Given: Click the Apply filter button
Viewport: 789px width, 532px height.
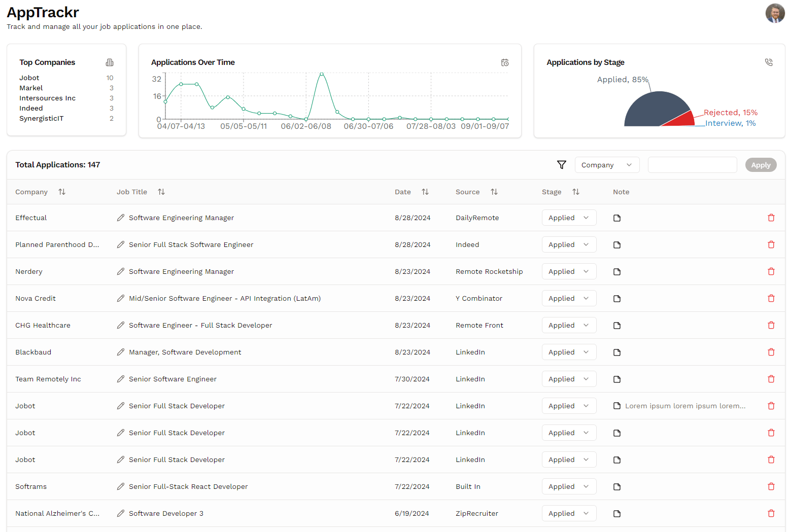Looking at the screenshot, I should pos(761,165).
